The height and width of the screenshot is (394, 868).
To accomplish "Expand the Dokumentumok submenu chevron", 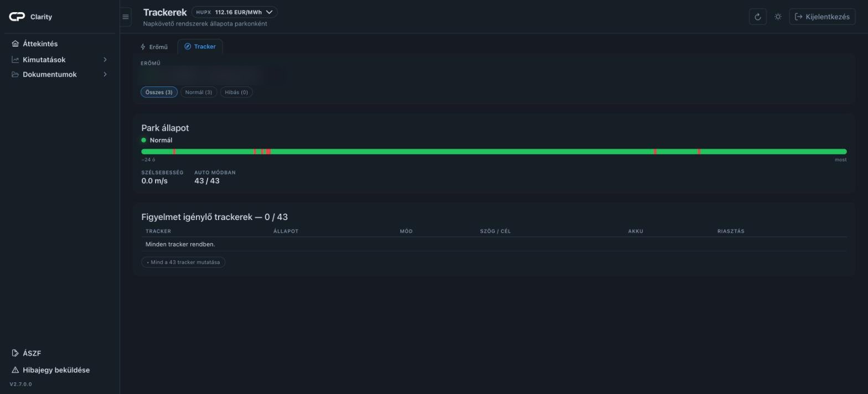I will click(x=105, y=74).
